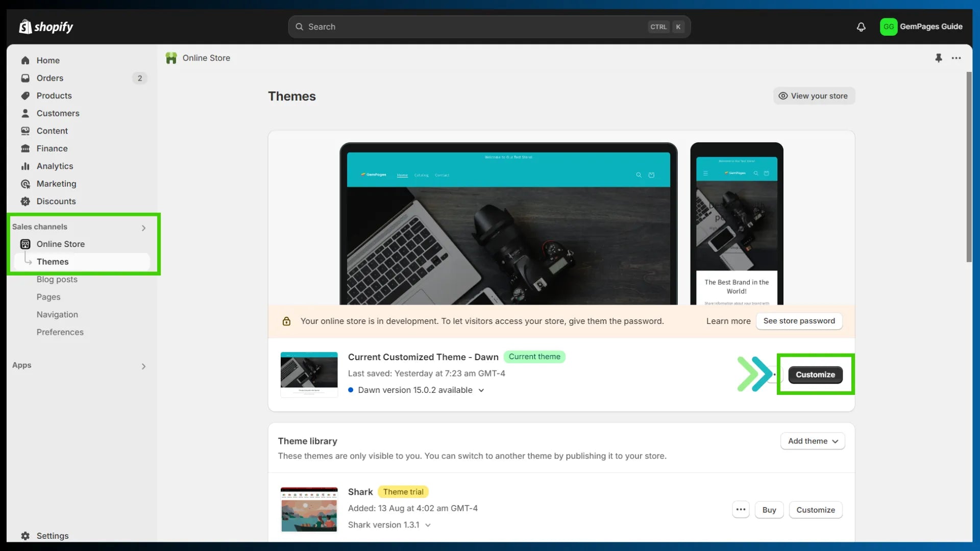Customize the current Dawn theme

(x=815, y=374)
